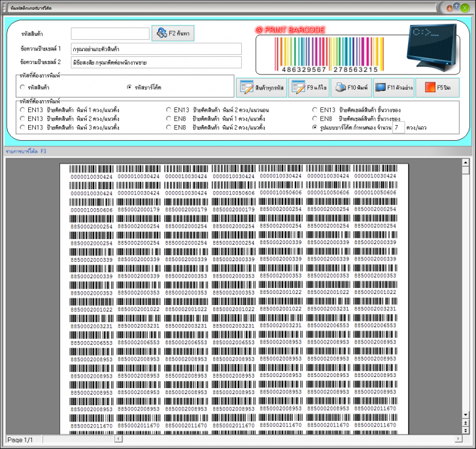Select EN13 product label 3 ดวง/แนวตั้ง
The width and height of the screenshot is (476, 449).
click(x=22, y=127)
